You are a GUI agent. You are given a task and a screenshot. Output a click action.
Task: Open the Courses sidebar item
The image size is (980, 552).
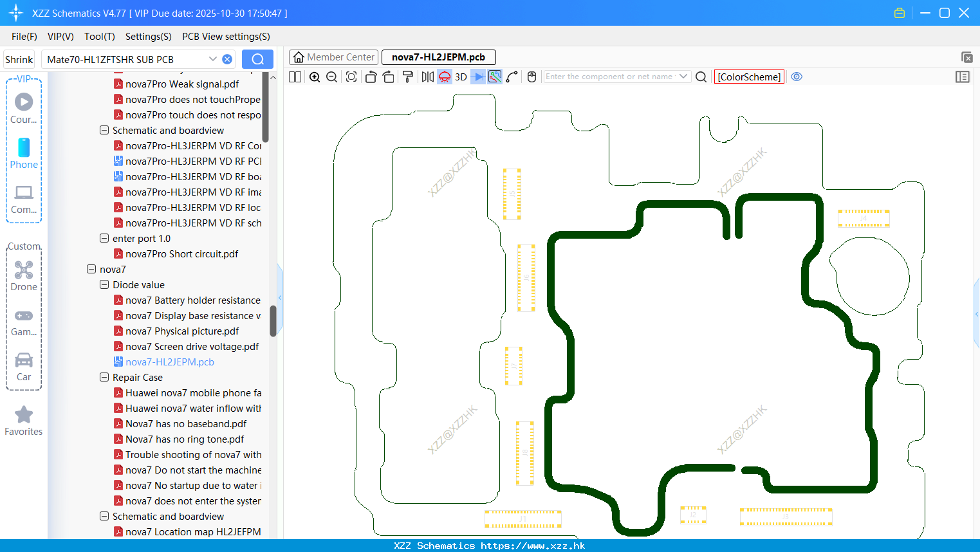point(24,109)
